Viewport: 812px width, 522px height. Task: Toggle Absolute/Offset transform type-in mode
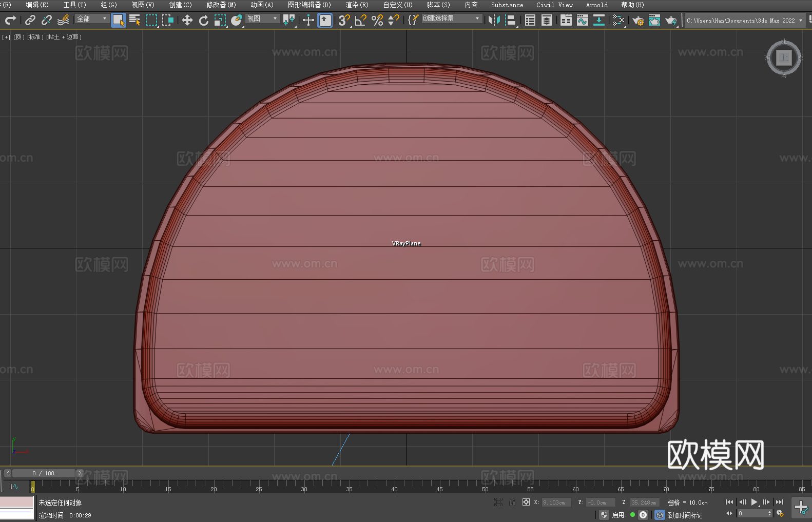(x=526, y=502)
